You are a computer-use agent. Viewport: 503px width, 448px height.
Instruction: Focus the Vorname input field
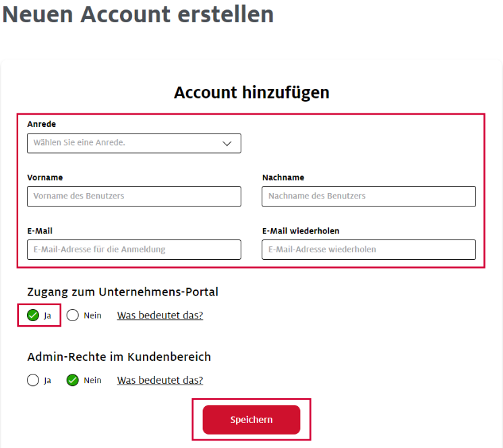134,196
